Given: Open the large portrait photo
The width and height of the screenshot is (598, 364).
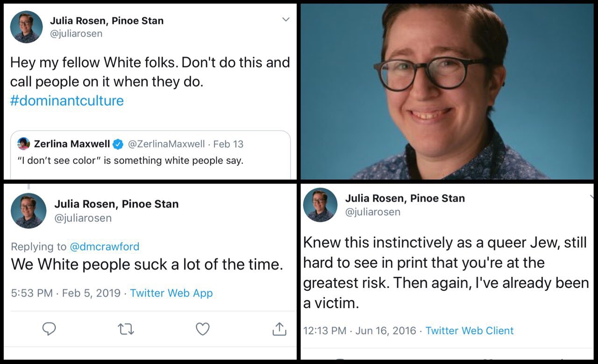Looking at the screenshot, I should [447, 91].
